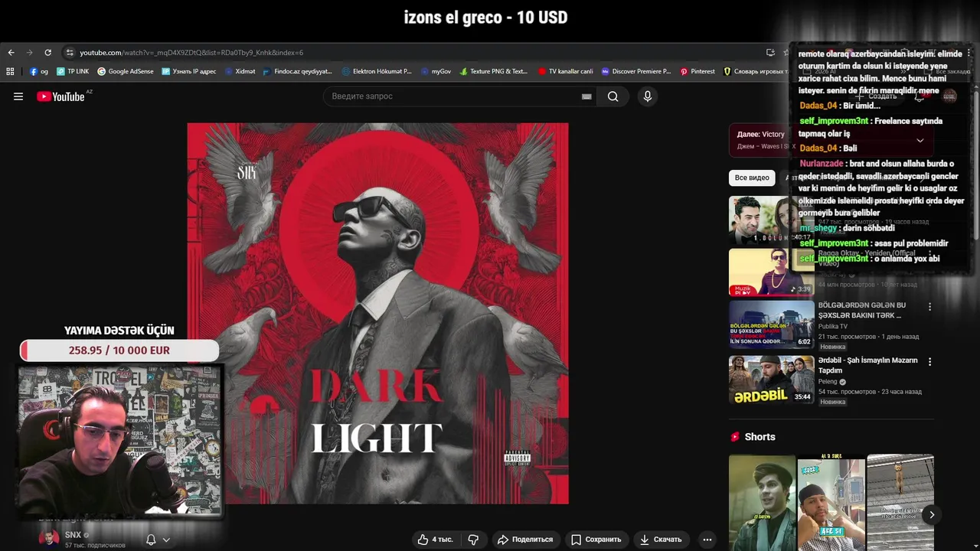980x551 pixels.
Task: Open ƏRDƏBİL 35:44 video thumbnail
Action: click(771, 380)
